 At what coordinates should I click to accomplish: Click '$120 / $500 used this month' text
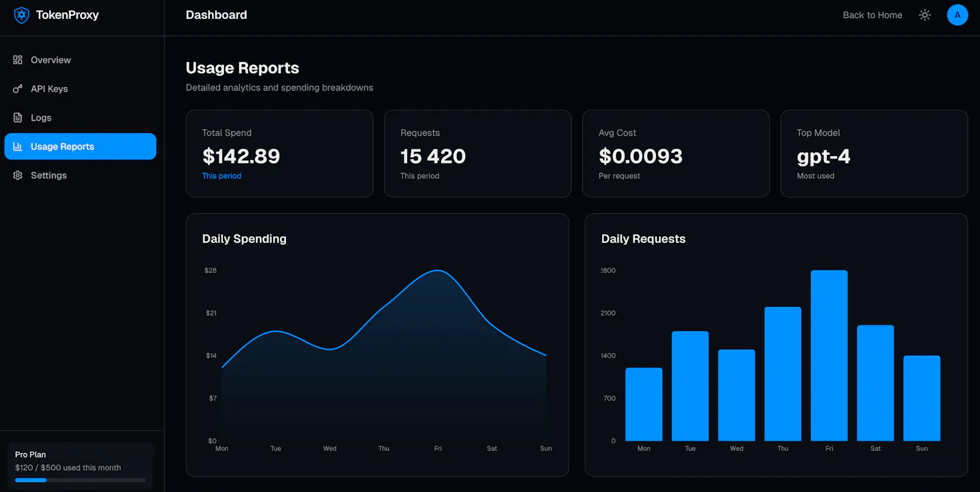coord(68,468)
